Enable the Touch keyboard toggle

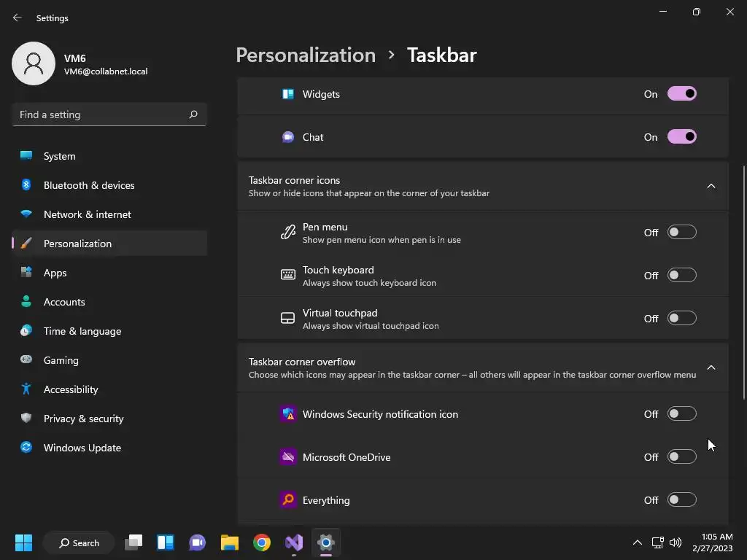pos(682,275)
